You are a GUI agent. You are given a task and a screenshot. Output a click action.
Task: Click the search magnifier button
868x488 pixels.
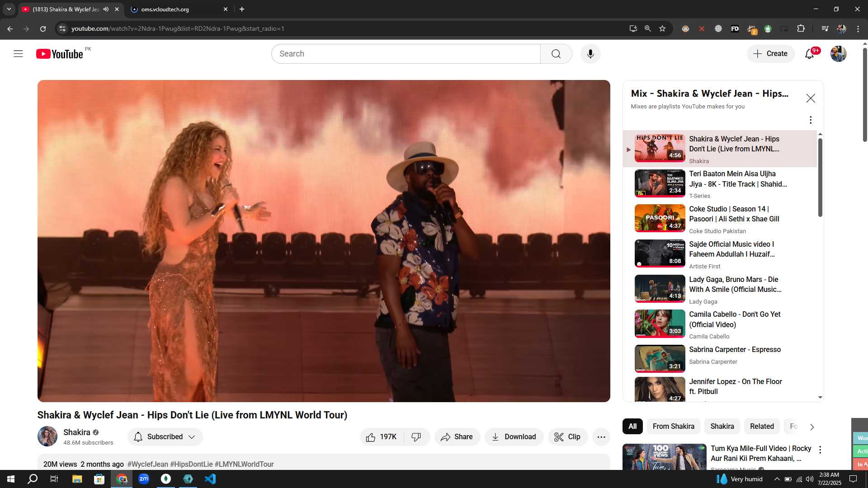(556, 54)
